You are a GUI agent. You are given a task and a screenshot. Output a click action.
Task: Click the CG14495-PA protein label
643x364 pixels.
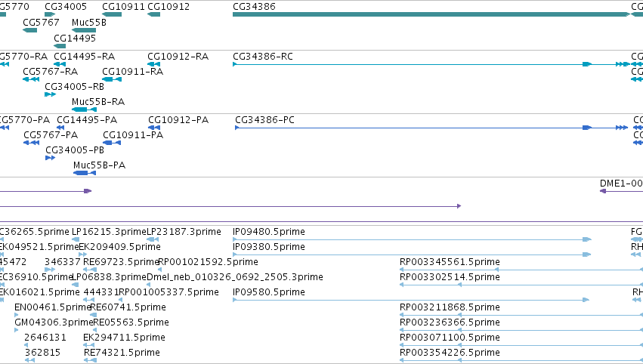[x=87, y=119]
